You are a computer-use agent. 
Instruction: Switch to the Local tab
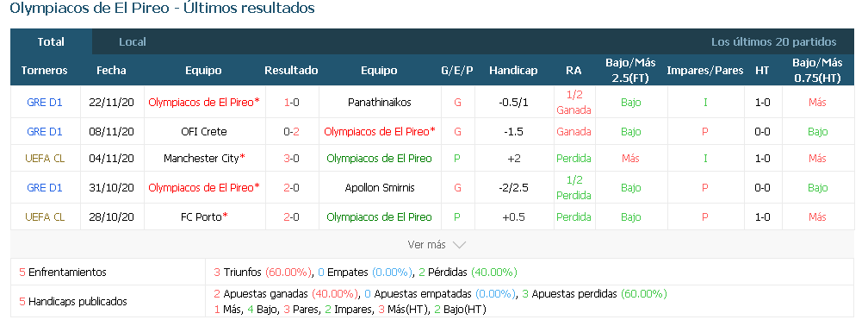click(x=133, y=42)
